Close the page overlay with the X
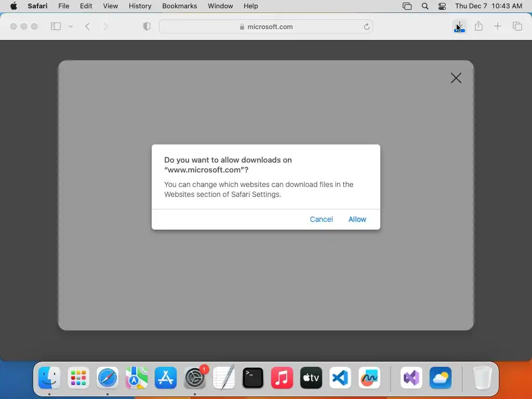Image resolution: width=532 pixels, height=399 pixels. click(456, 78)
